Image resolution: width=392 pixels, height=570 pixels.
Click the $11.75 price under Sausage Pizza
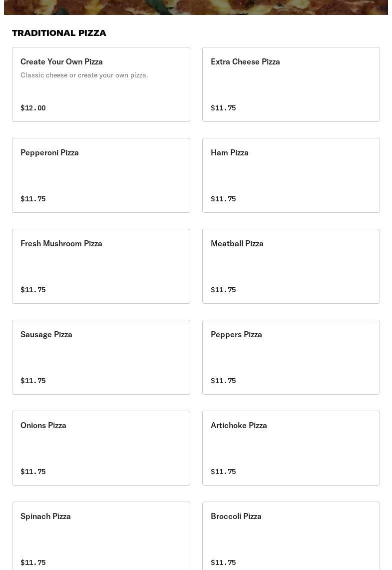pos(33,381)
